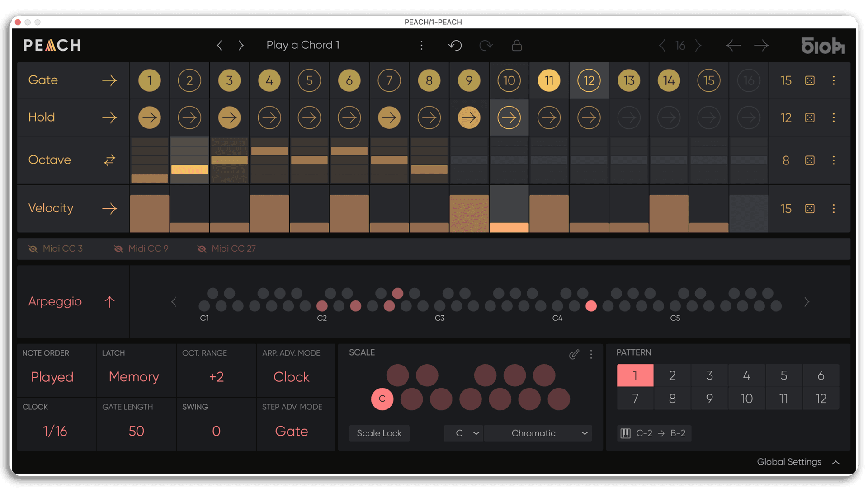Randomize the Octave lane with dice icon

(x=810, y=160)
